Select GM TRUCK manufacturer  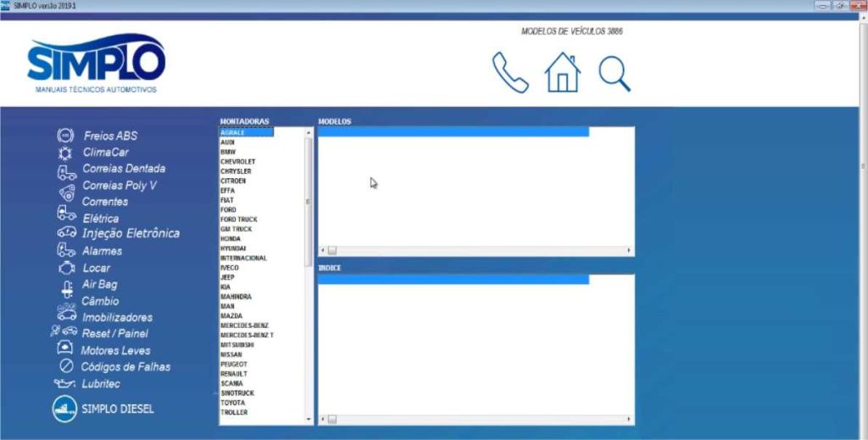236,229
